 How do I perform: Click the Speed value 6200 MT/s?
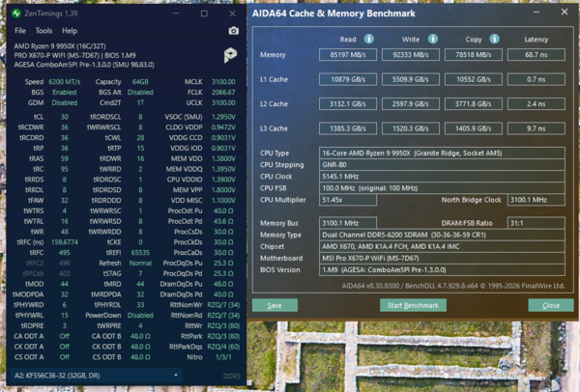[65, 82]
